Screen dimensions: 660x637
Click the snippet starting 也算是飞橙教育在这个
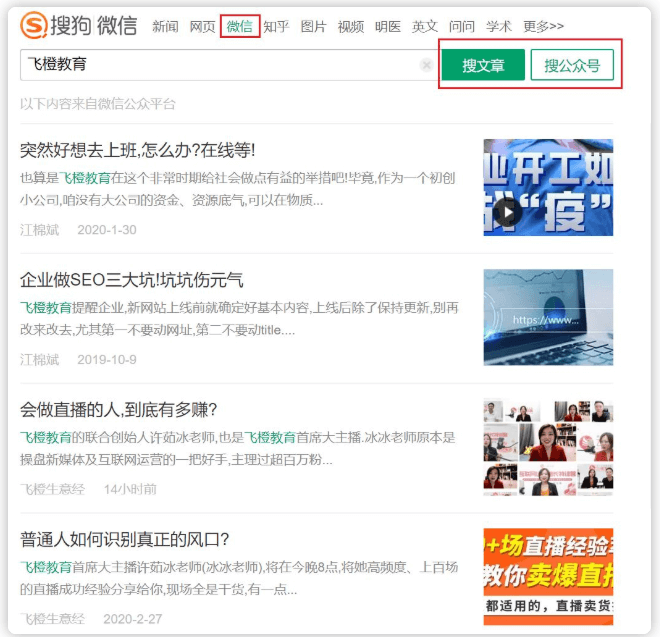coord(238,189)
